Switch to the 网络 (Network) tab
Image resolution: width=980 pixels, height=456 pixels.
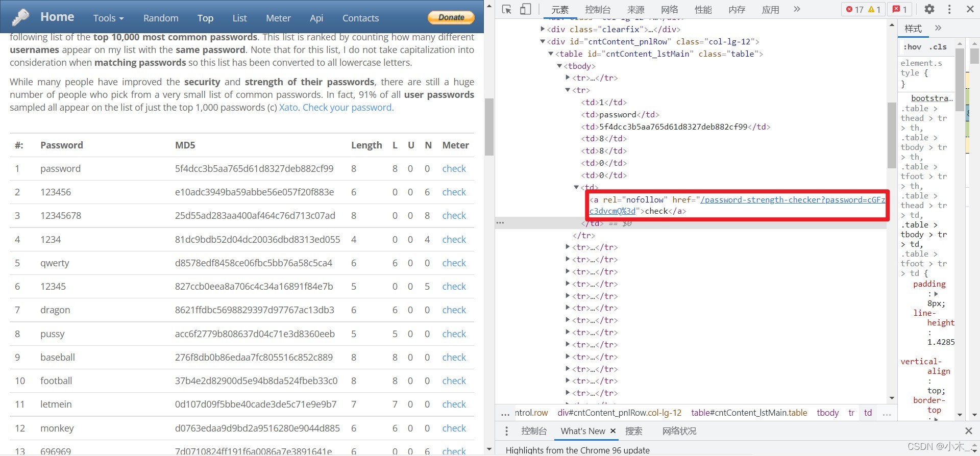(x=669, y=9)
